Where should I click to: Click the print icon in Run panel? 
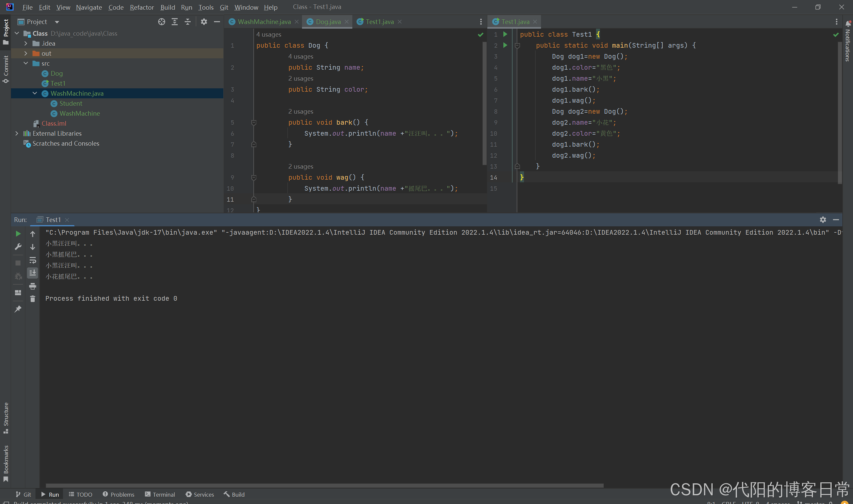point(33,286)
